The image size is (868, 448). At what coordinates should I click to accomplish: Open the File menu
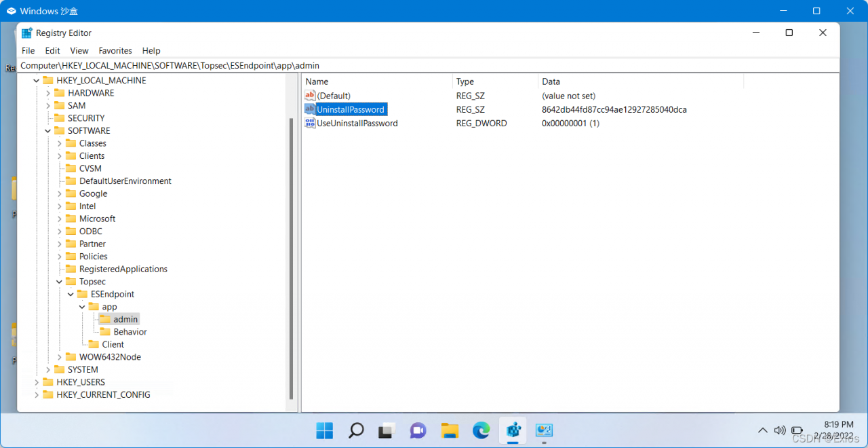pos(28,50)
